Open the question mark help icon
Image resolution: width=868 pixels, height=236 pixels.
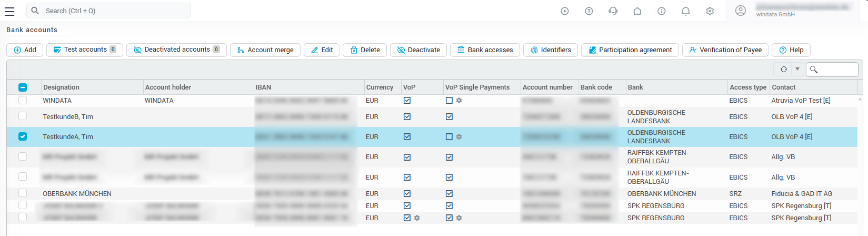tap(589, 11)
